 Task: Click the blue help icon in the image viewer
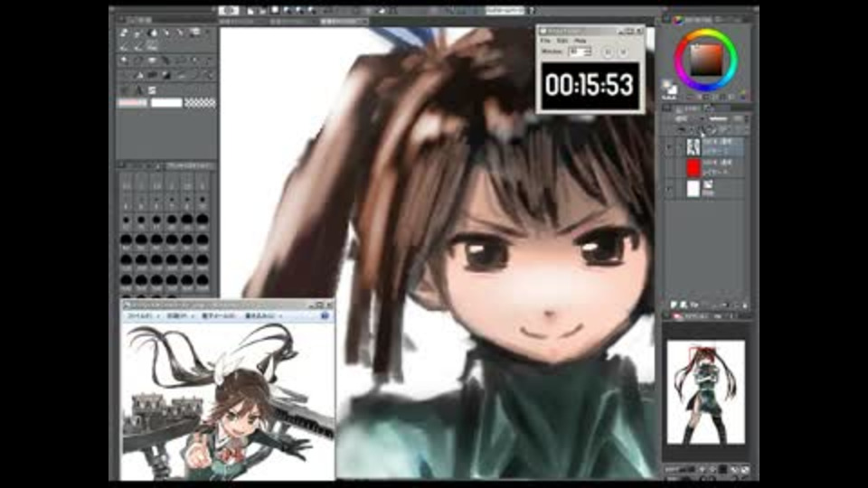pos(325,316)
